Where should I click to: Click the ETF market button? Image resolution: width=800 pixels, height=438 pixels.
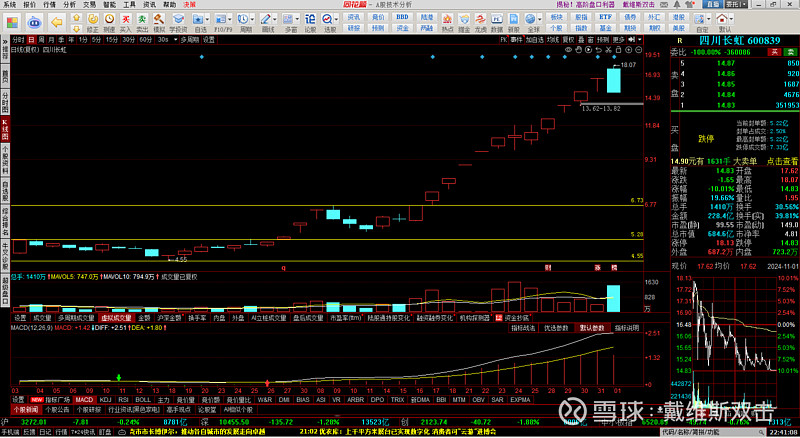[605, 17]
